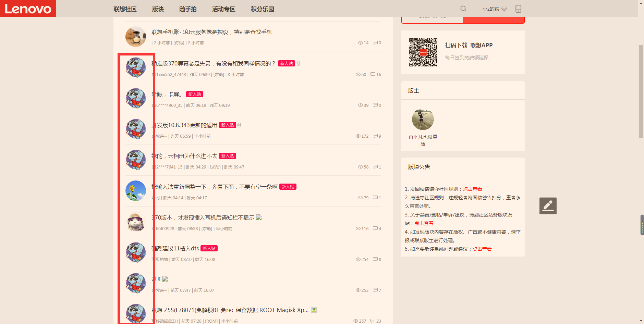Click username JK400928
Image resolution: width=644 pixels, height=324 pixels.
[163, 228]
